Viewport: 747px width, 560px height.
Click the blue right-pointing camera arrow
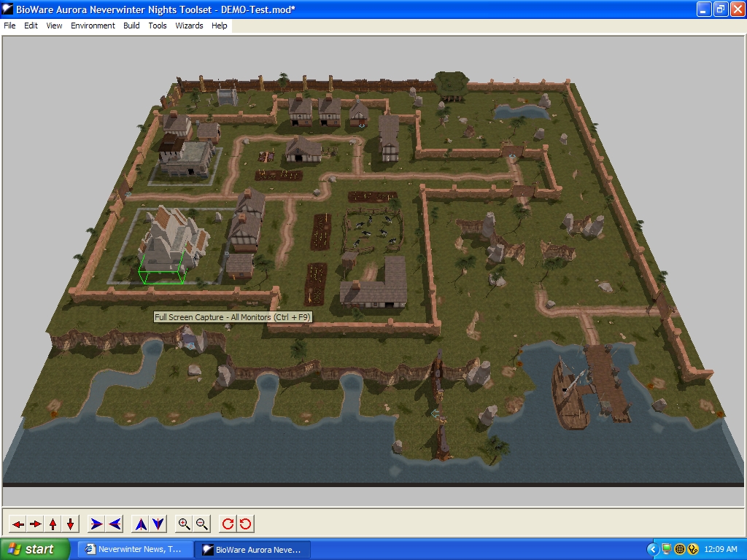(x=96, y=524)
